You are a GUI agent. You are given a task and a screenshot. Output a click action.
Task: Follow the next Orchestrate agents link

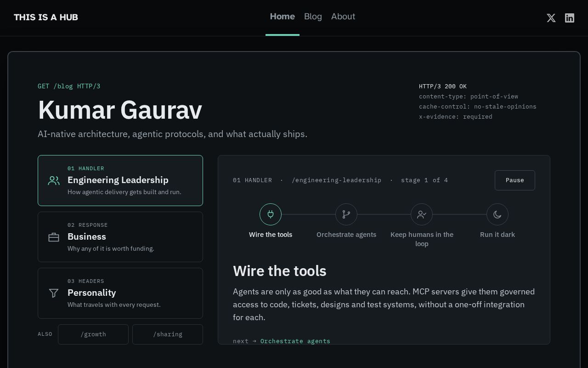pyautogui.click(x=295, y=341)
